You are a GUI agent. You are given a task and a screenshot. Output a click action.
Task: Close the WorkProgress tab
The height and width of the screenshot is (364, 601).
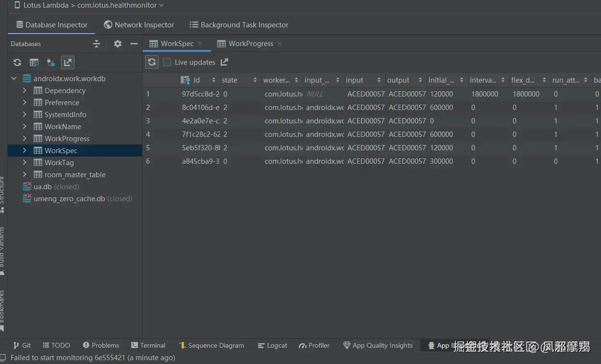click(280, 44)
